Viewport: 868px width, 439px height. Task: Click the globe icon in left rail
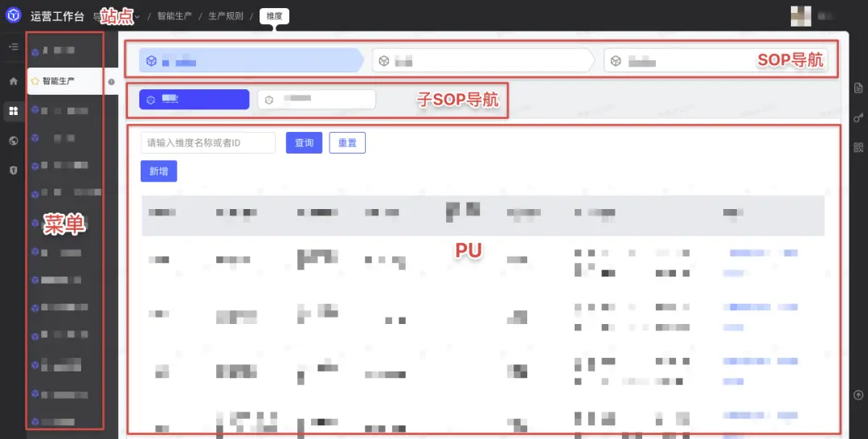[x=13, y=141]
